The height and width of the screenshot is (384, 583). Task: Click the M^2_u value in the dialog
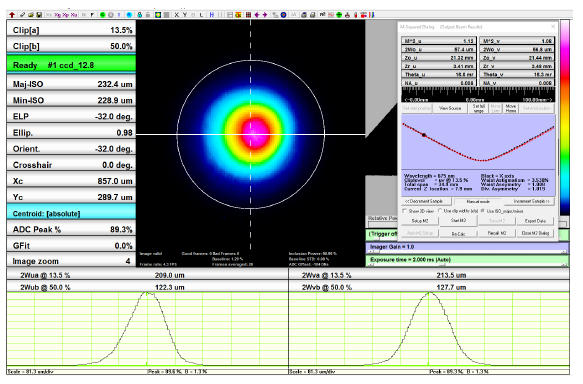click(439, 41)
